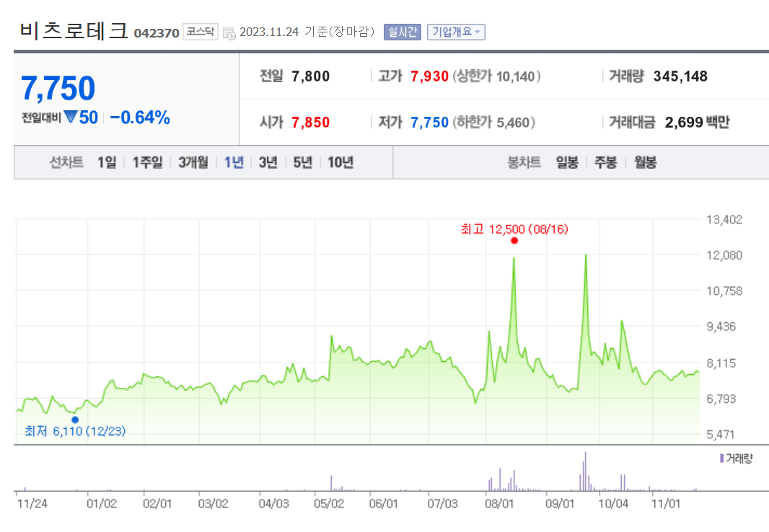
Task: Click the stock name 비츠로테크
Action: point(74,31)
